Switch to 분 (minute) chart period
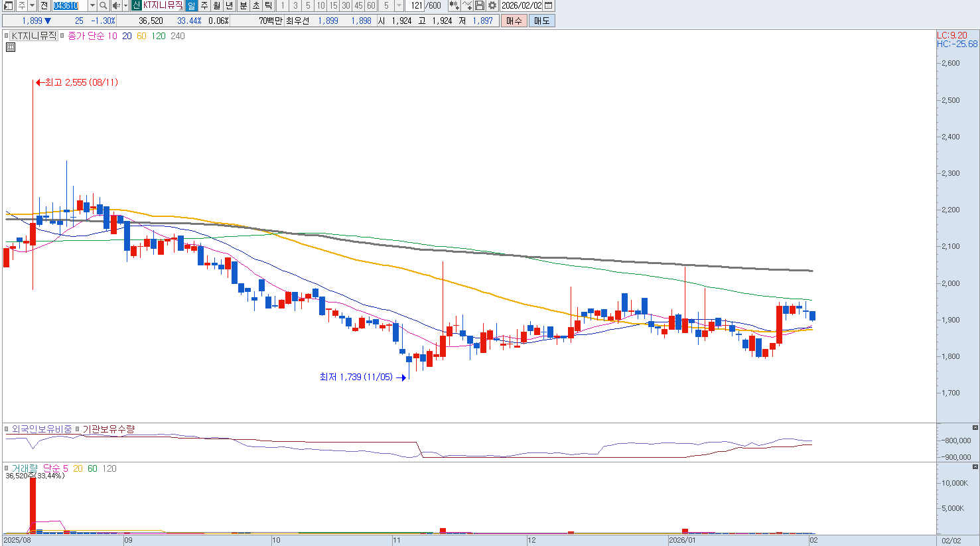 pyautogui.click(x=243, y=5)
